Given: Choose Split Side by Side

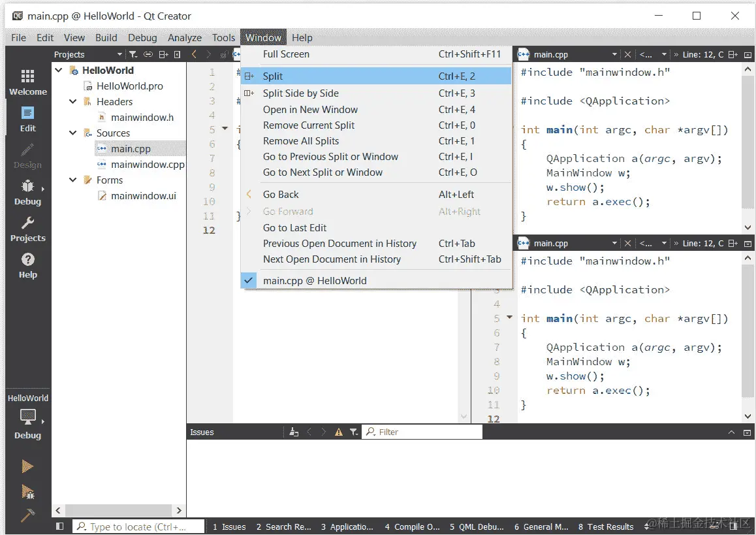Looking at the screenshot, I should (x=376, y=93).
